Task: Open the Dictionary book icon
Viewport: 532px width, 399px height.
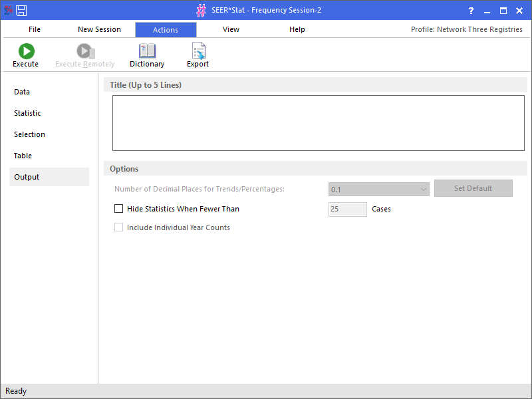Action: [147, 51]
